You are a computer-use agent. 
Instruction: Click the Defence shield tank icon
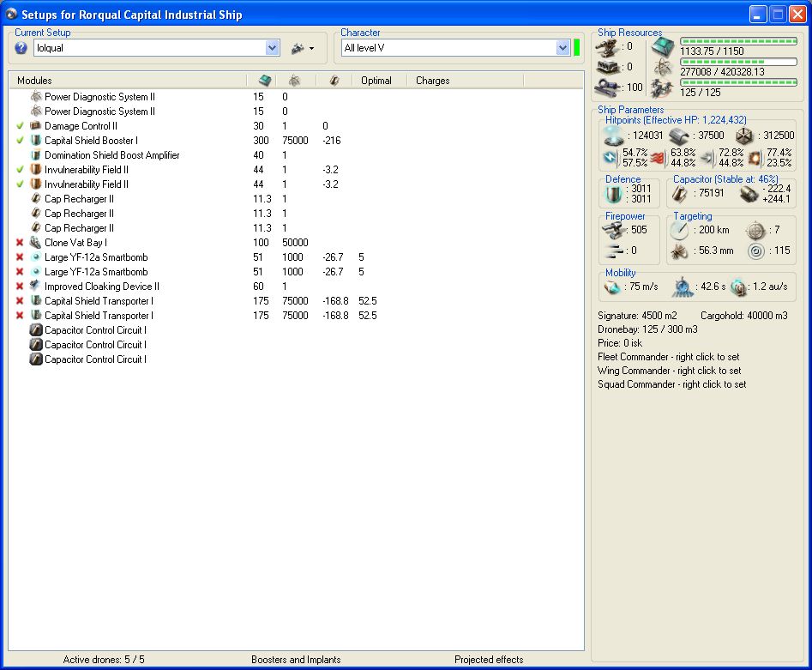pyautogui.click(x=614, y=195)
